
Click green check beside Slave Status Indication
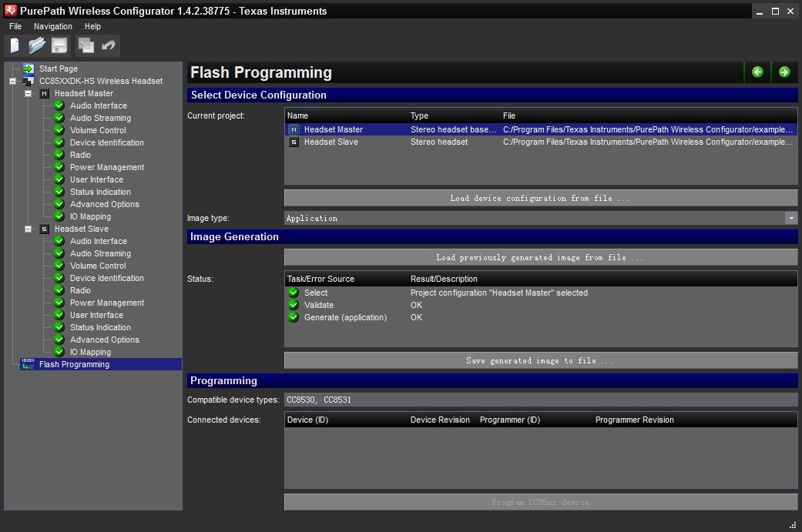59,327
